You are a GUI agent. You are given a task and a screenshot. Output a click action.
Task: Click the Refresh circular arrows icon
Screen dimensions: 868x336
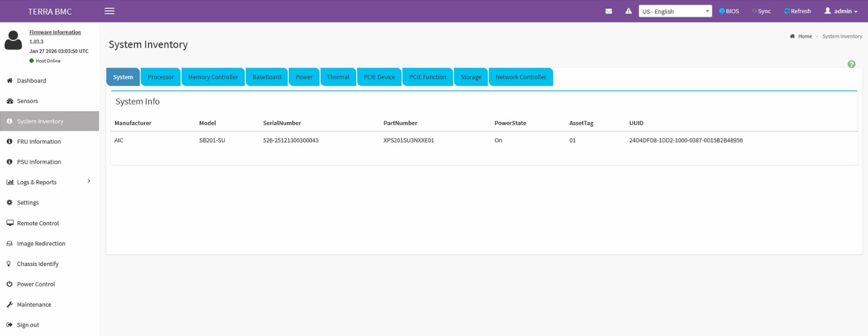(x=787, y=11)
